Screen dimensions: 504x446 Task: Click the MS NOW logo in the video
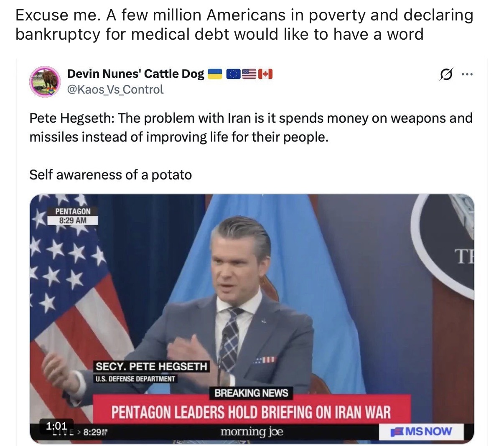(421, 431)
